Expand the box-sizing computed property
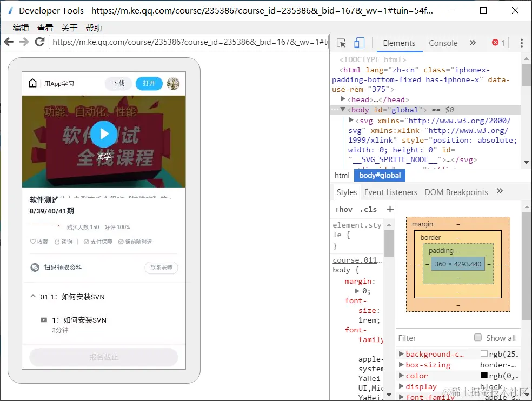This screenshot has width=532, height=401. point(401,365)
